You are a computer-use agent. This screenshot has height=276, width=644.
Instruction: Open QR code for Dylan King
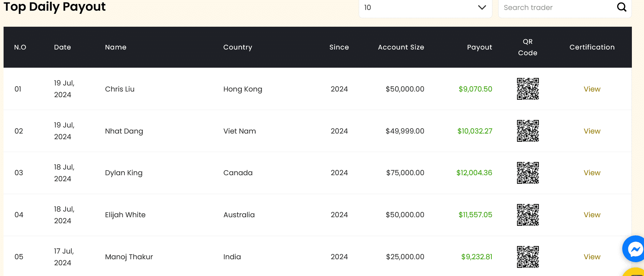click(528, 173)
